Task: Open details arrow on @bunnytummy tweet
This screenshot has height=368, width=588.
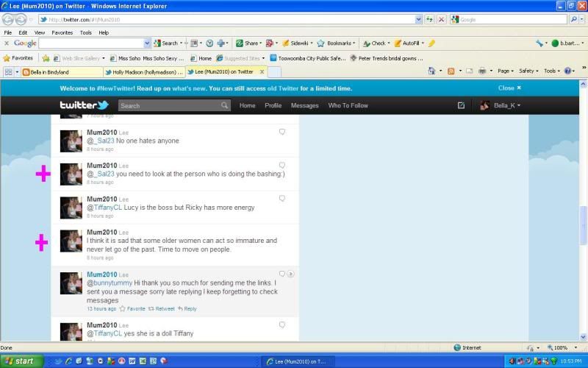Action: click(x=290, y=274)
